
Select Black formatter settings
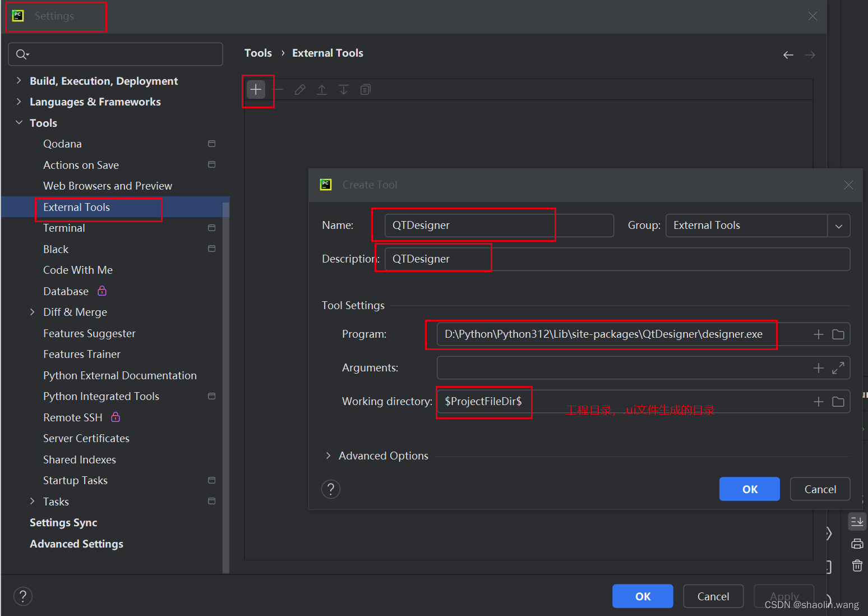click(x=56, y=249)
